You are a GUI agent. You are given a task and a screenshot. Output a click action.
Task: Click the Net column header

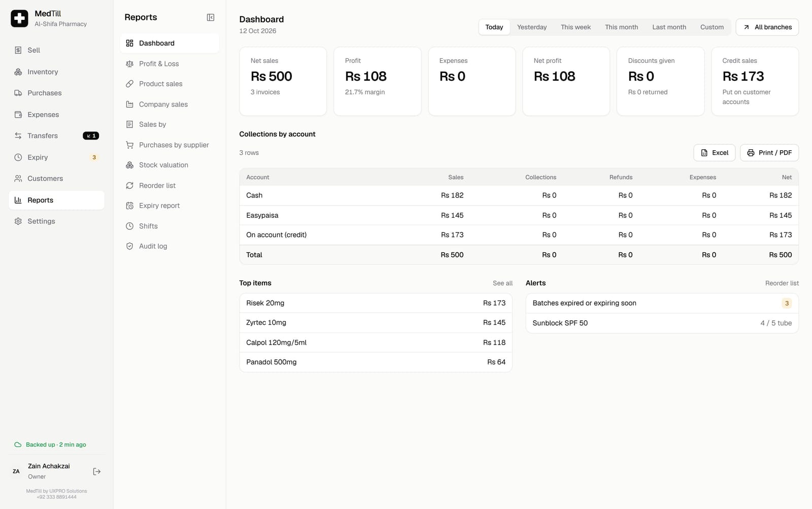coord(787,177)
